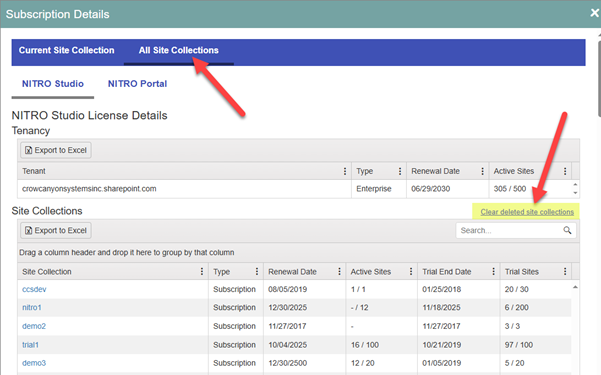Click the Site Collections Export to Excel button

point(56,230)
